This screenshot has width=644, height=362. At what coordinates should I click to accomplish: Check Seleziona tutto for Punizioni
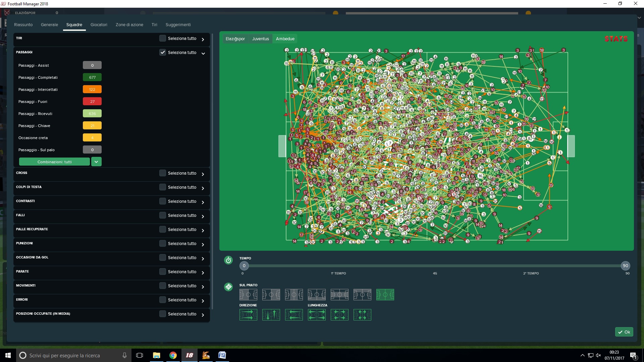[163, 244]
